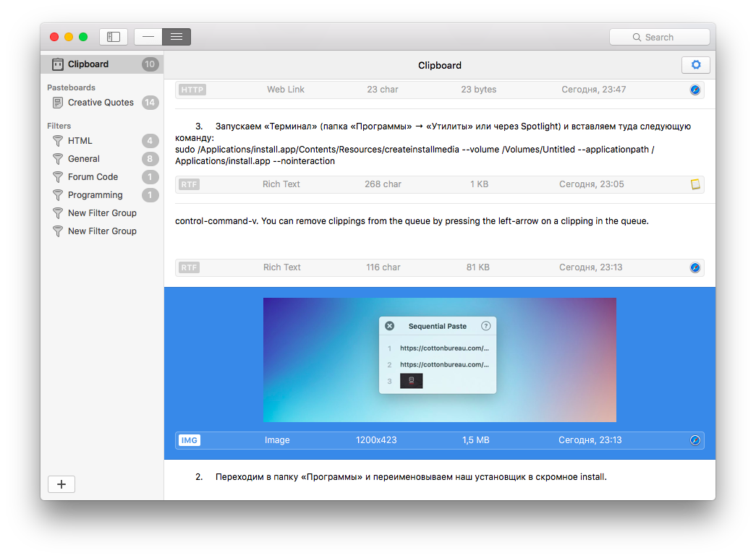
Task: Click the Search field
Action: click(x=659, y=37)
